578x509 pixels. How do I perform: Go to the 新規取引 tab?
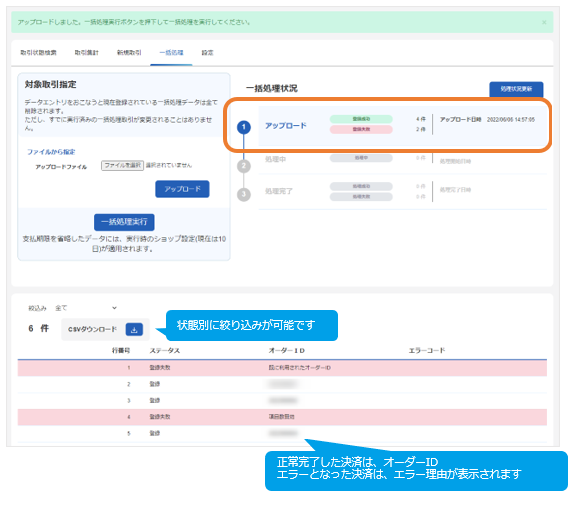coord(129,53)
